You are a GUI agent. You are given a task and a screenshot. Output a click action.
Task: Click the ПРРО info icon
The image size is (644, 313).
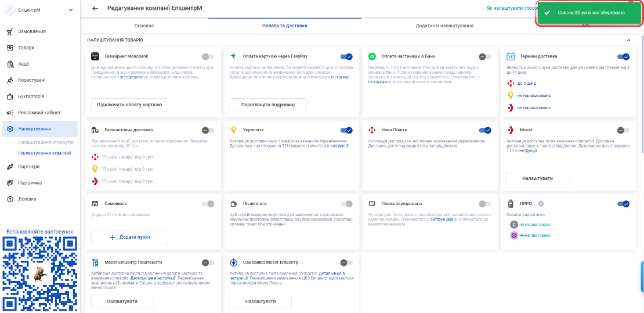tap(541, 204)
